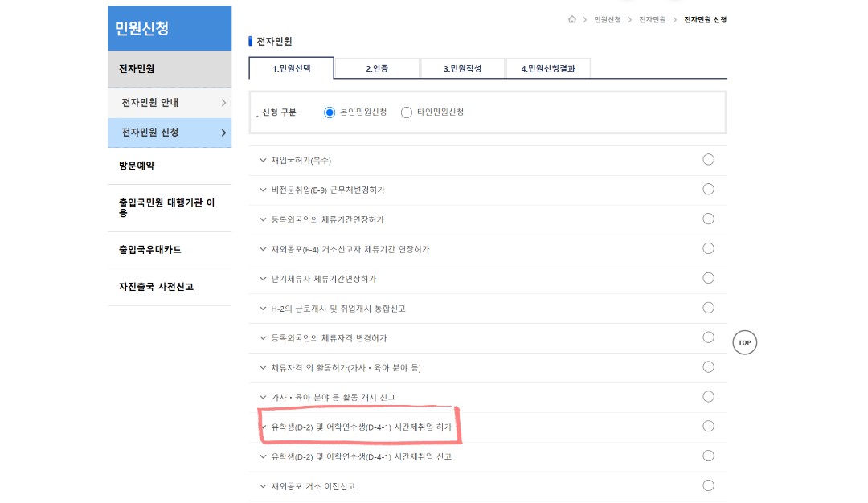The height and width of the screenshot is (503, 868).
Task: Go to 자진출국 사전신고 in sidebar
Action: tap(170, 287)
